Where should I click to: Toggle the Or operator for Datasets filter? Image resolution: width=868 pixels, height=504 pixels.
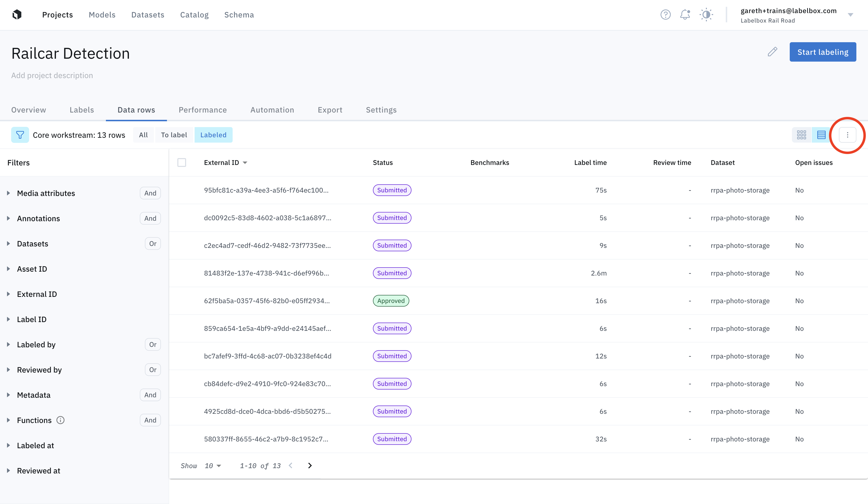click(153, 243)
